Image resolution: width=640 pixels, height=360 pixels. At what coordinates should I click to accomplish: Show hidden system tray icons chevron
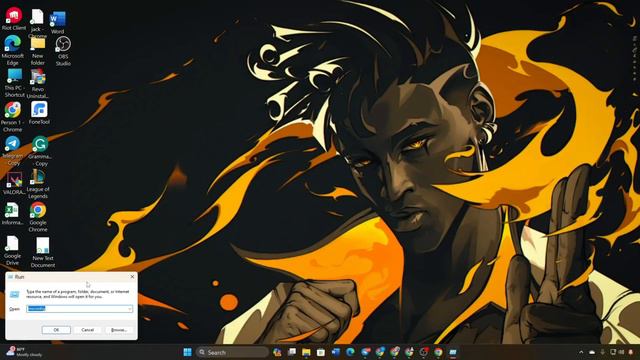(x=581, y=352)
